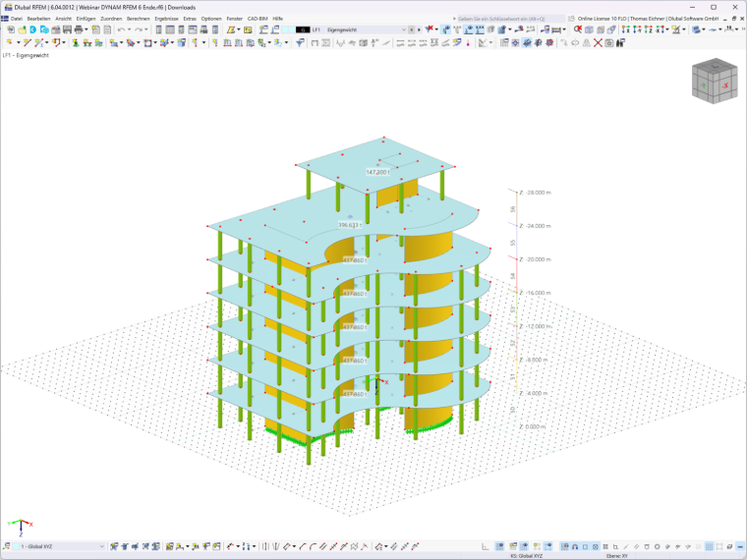Click the open file folder icon
This screenshot has width=747, height=560.
[22, 29]
